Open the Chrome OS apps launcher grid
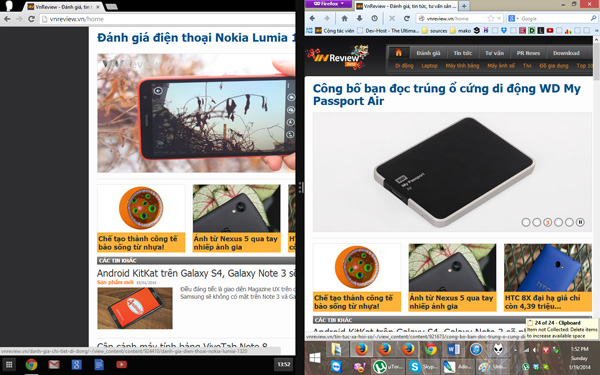Viewport: 600px width, 375px height. (9, 365)
